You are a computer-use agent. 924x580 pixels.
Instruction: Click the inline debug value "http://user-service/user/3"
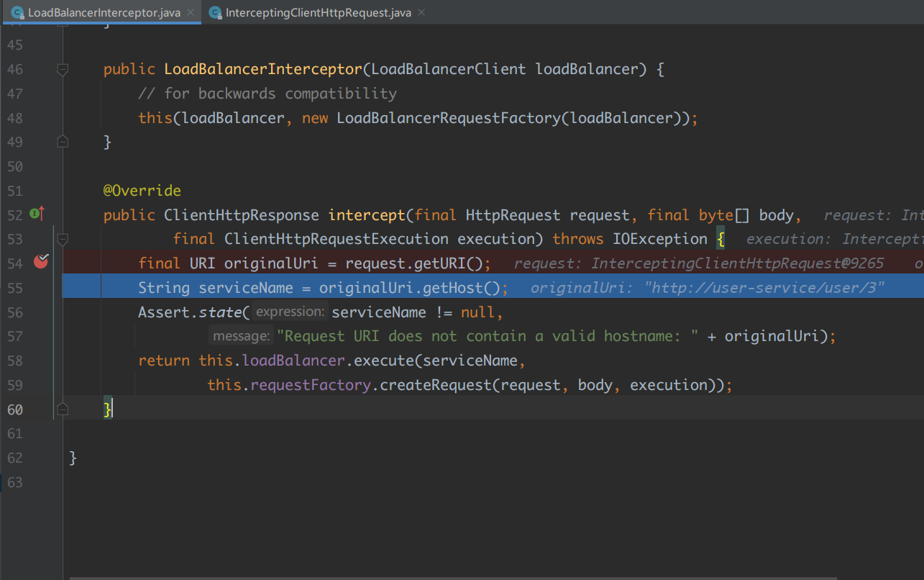tap(764, 288)
